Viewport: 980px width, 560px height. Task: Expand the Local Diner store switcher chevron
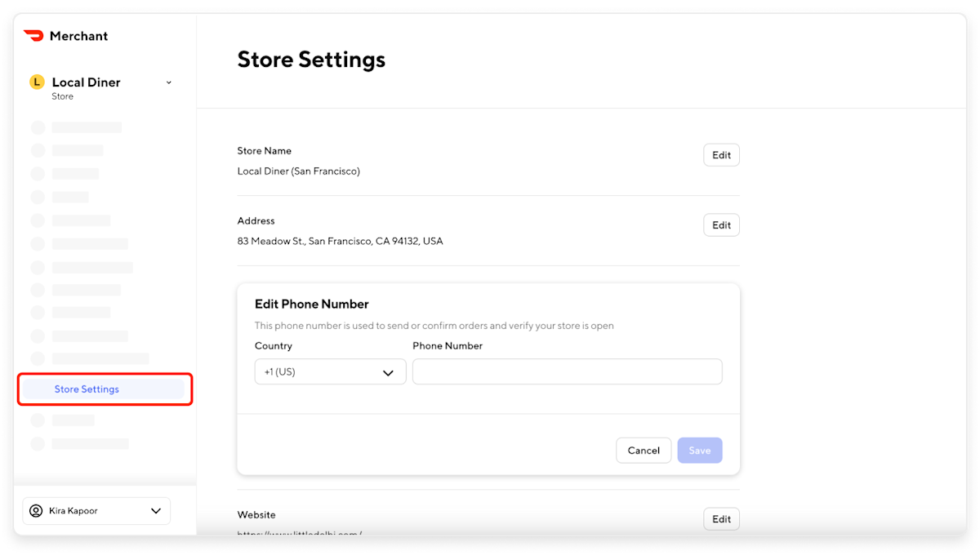169,82
